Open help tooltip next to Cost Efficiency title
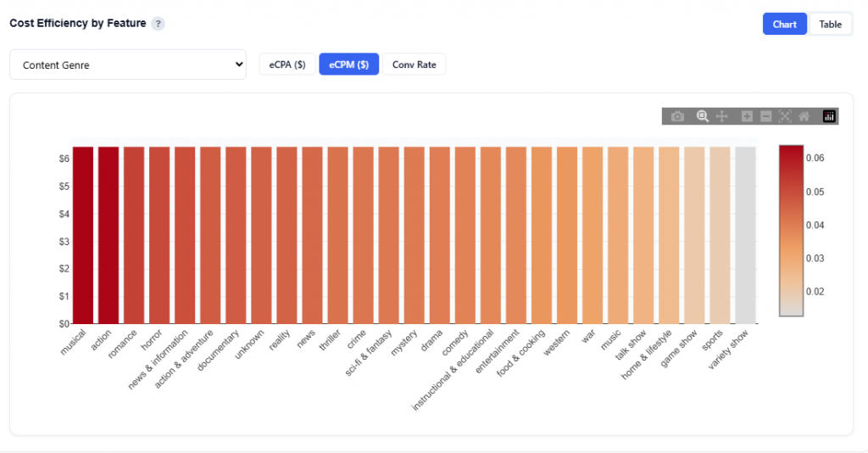The height and width of the screenshot is (453, 868). [x=158, y=24]
